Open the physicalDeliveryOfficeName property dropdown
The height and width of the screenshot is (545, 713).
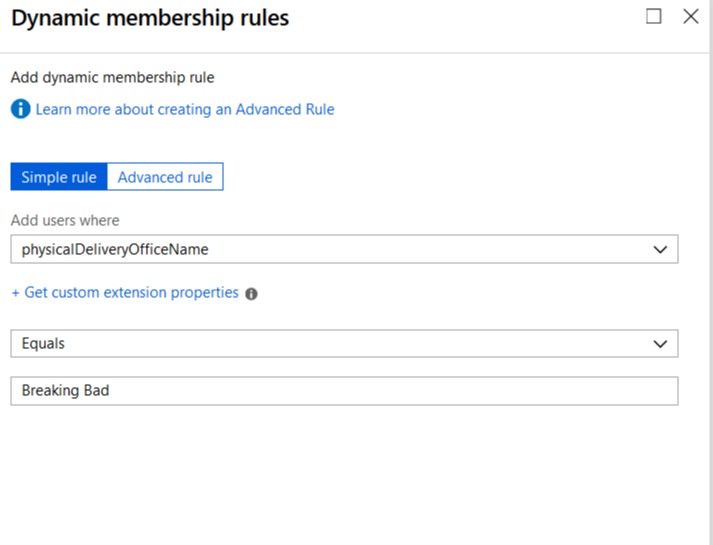click(x=344, y=249)
